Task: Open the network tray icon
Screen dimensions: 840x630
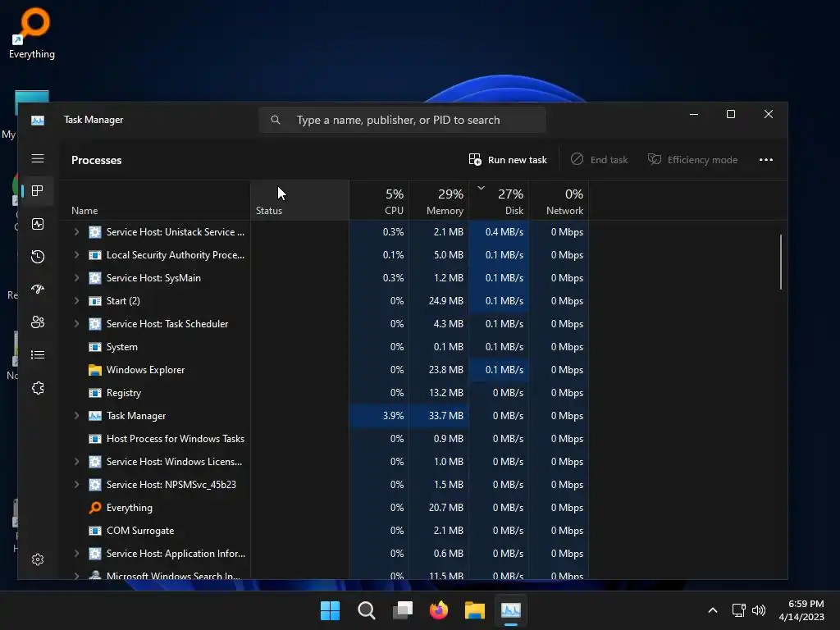Action: 739,610
